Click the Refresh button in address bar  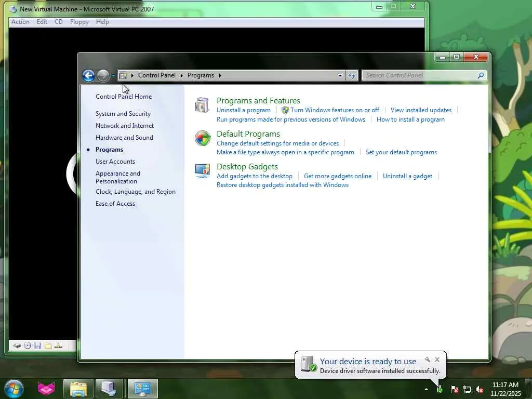click(352, 75)
